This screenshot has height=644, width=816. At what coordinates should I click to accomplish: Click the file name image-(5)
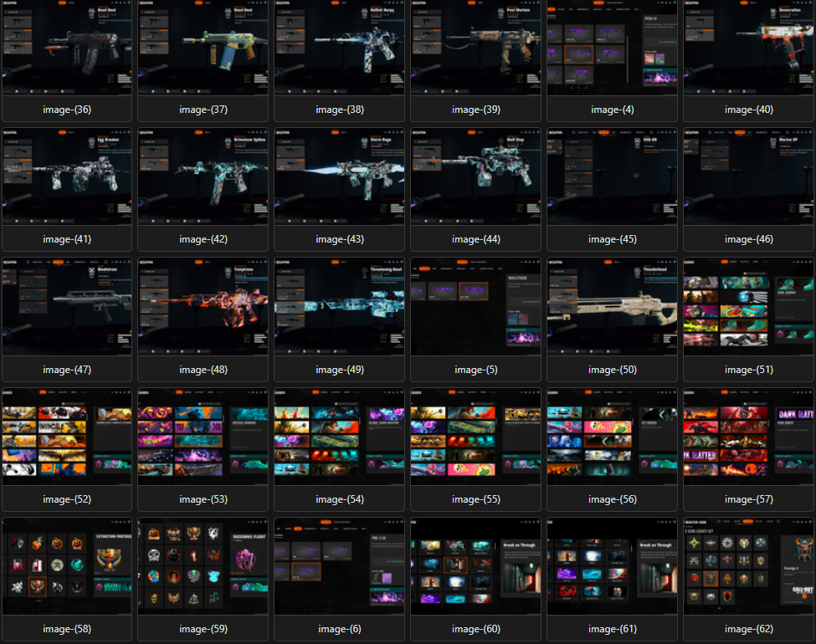[475, 370]
